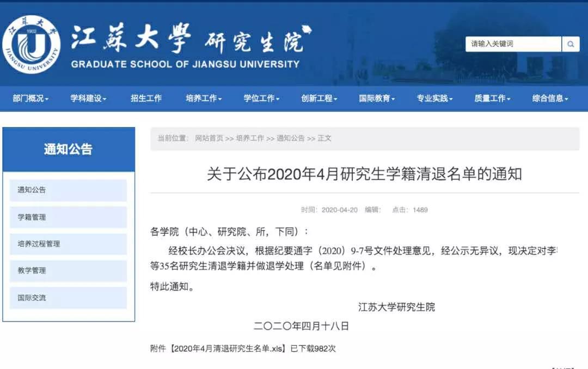This screenshot has width=588, height=369.
Task: Click the blue 通知公告 sidebar header
Action: pyautogui.click(x=69, y=149)
